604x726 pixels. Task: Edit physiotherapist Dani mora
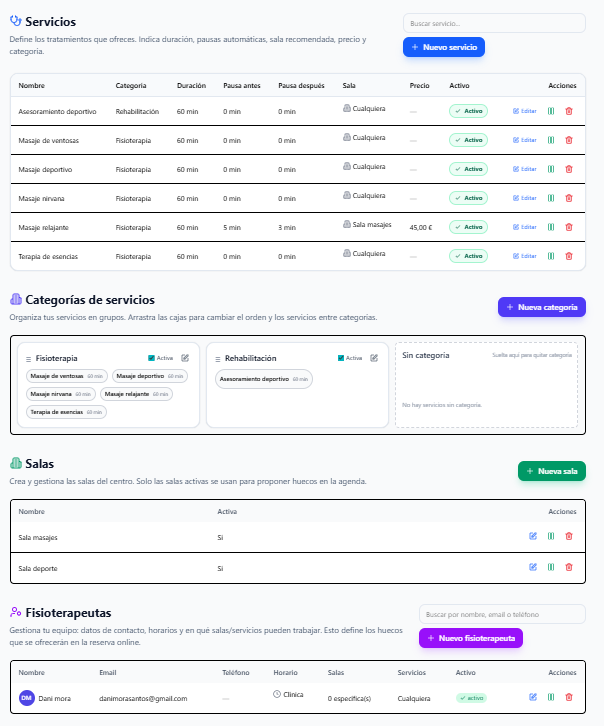click(x=533, y=697)
